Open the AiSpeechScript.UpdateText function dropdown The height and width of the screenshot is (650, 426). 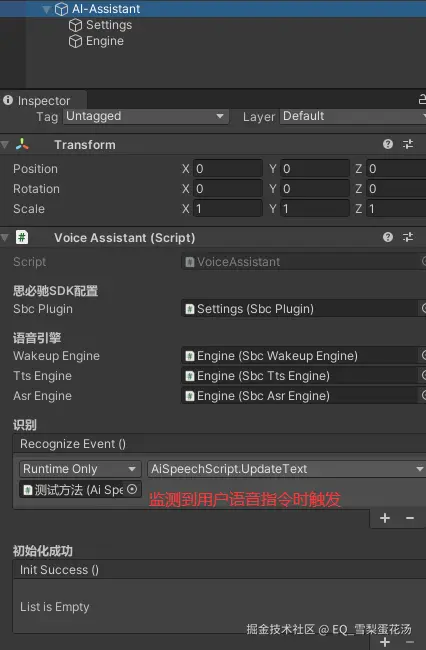pos(286,469)
